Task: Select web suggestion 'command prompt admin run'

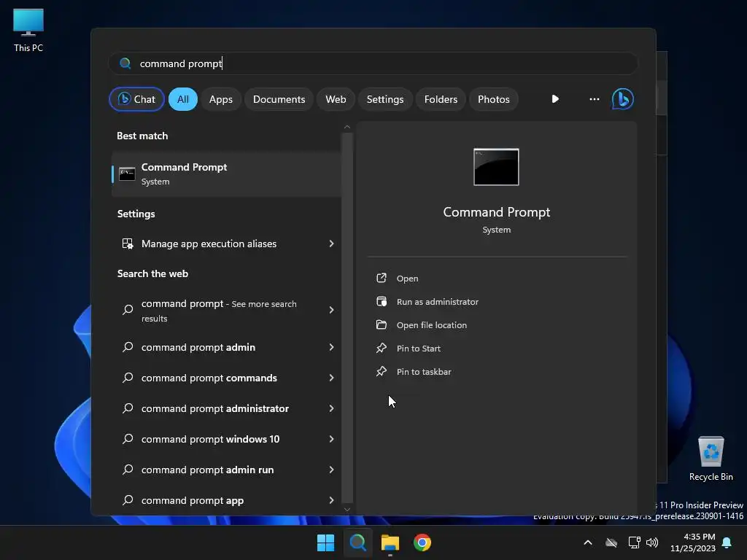Action: tap(226, 470)
